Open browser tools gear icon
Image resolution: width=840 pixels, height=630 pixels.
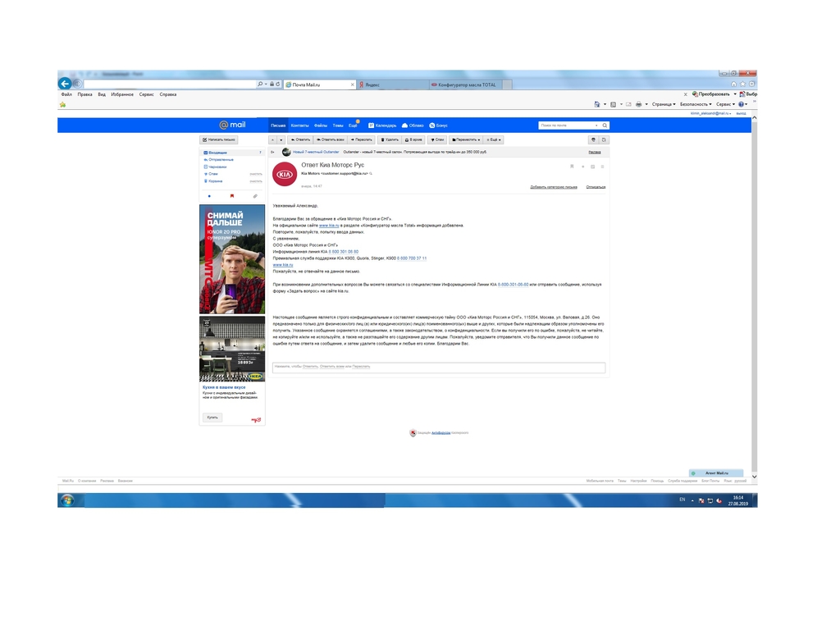coord(751,84)
